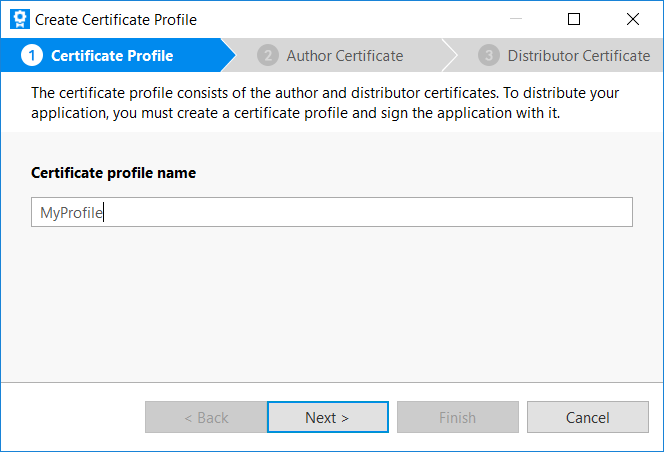Click the "Certificate profile name" label
The width and height of the screenshot is (664, 452).
113,173
